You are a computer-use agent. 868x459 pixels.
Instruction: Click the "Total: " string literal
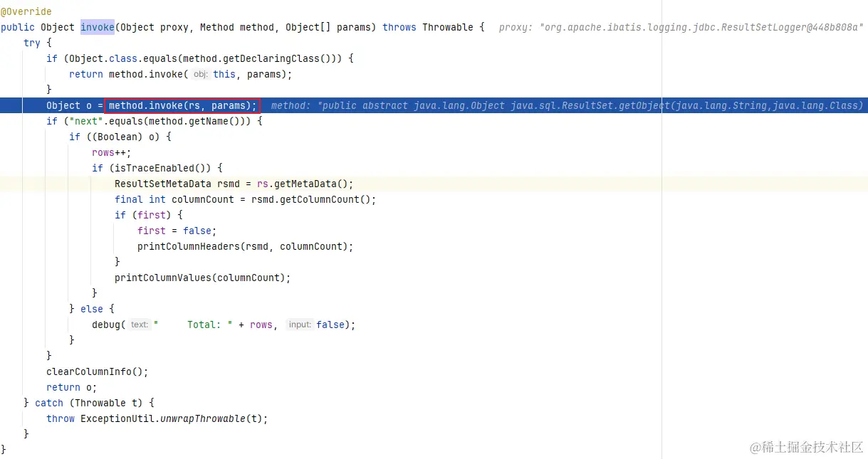tap(193, 325)
